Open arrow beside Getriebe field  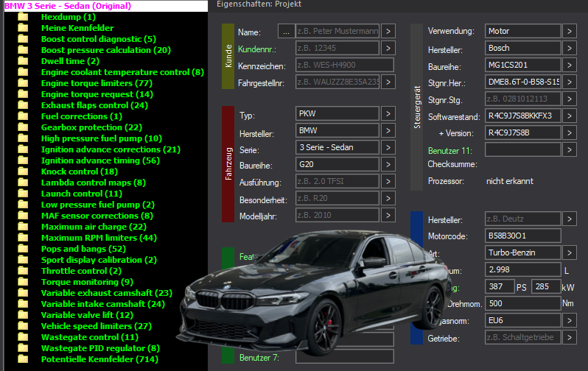coord(570,337)
